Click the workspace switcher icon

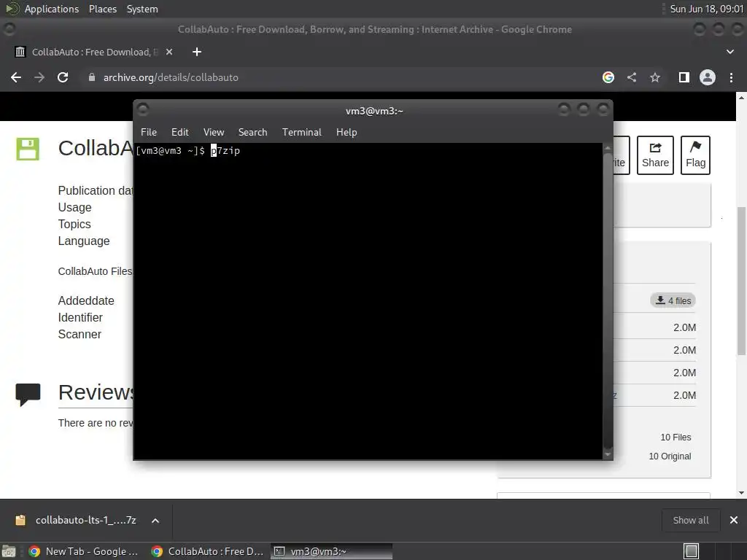pyautogui.click(x=692, y=551)
